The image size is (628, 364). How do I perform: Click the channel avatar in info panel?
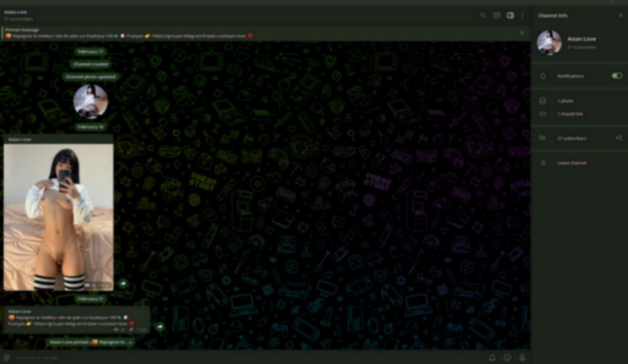pyautogui.click(x=549, y=43)
